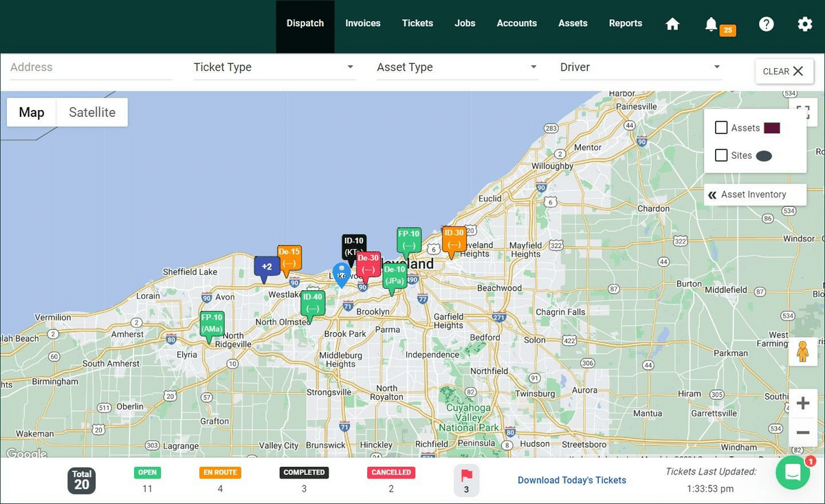Click the CLEAR filters button
825x504 pixels.
[783, 72]
